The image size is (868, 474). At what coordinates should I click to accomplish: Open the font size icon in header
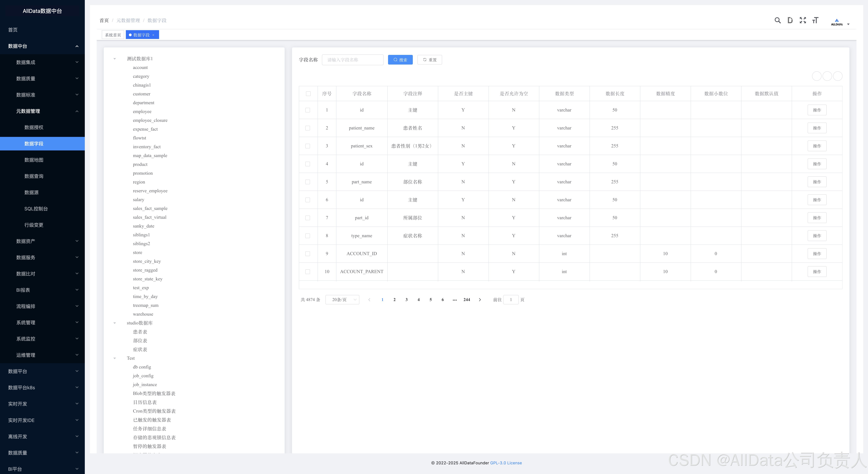(x=815, y=20)
